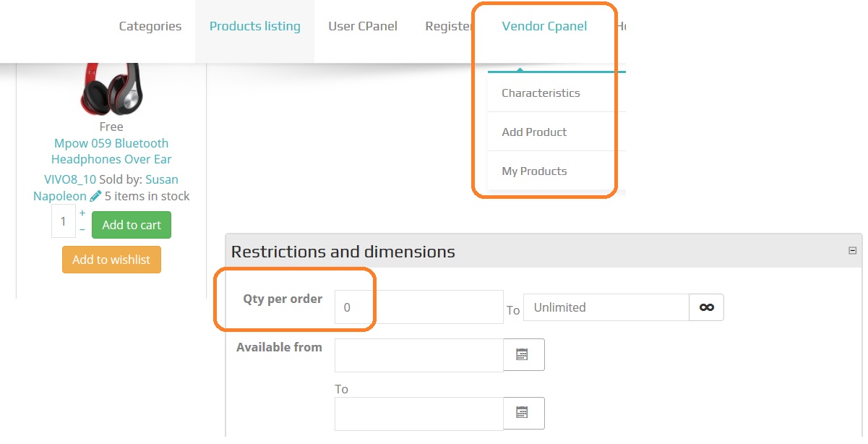Collapse the Restrictions and dimensions panel
Screen dimensions: 868x444
click(x=852, y=251)
